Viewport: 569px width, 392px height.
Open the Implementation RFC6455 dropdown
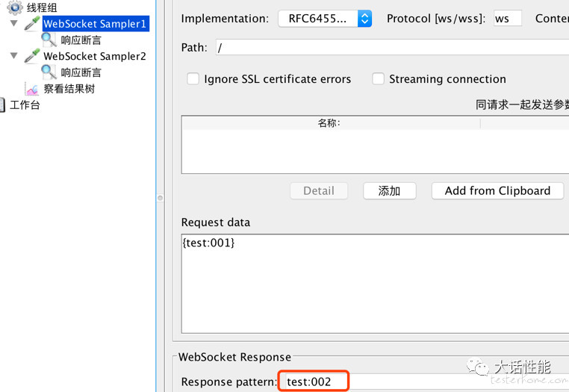(x=325, y=19)
